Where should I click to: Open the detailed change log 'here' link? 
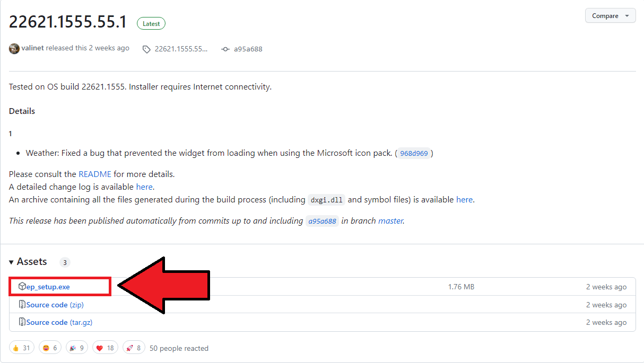(x=144, y=187)
